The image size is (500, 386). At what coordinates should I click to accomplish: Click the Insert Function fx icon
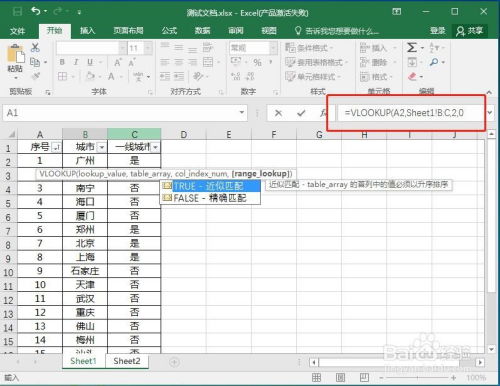[x=323, y=113]
